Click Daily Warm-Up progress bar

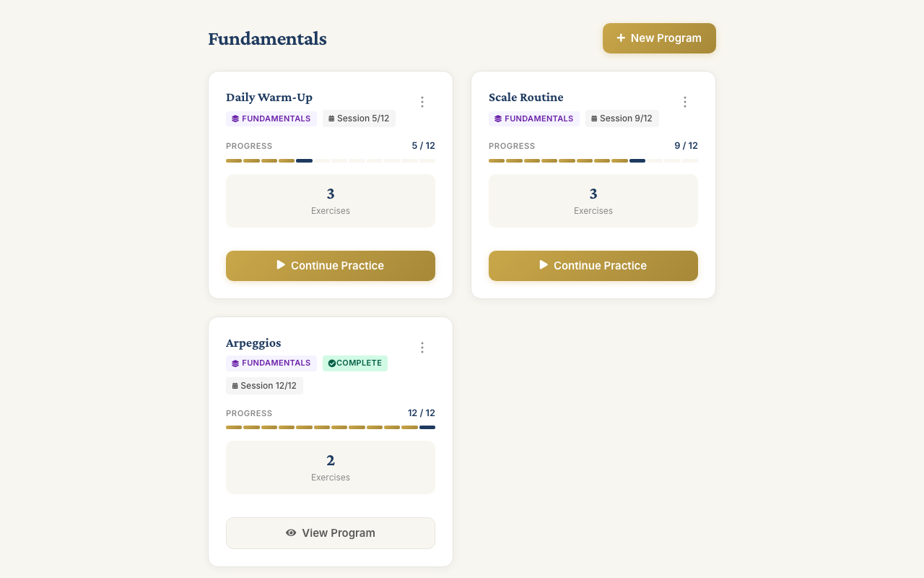331,160
